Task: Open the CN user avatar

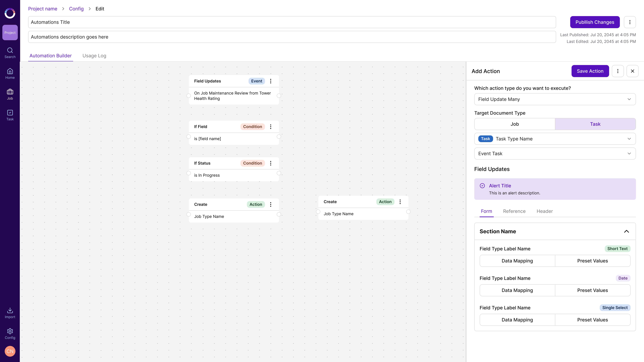Action: click(x=10, y=351)
